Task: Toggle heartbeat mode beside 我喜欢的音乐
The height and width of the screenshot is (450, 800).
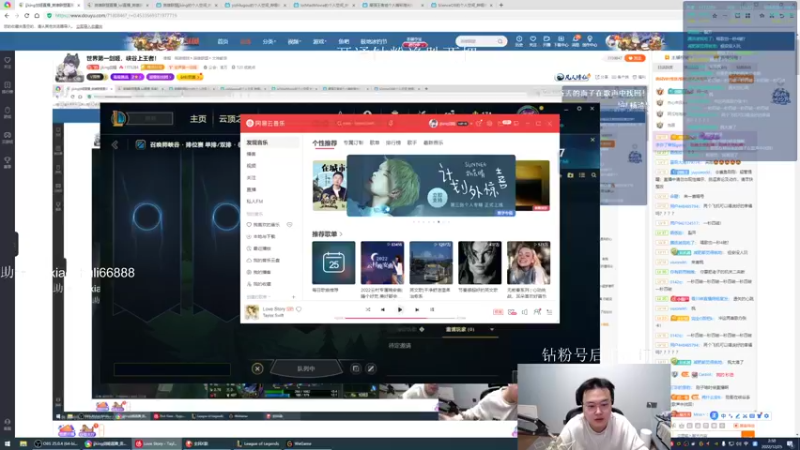Action: (x=289, y=224)
